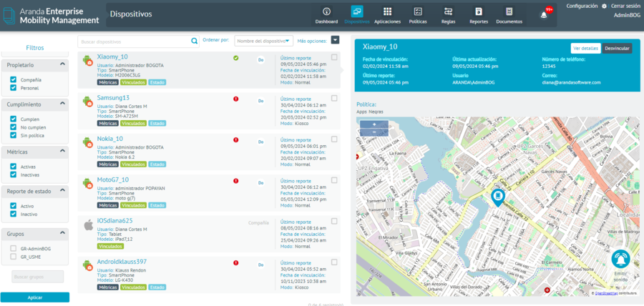This screenshot has width=644, height=306.
Task: Click the device location pin on map
Action: point(497,197)
